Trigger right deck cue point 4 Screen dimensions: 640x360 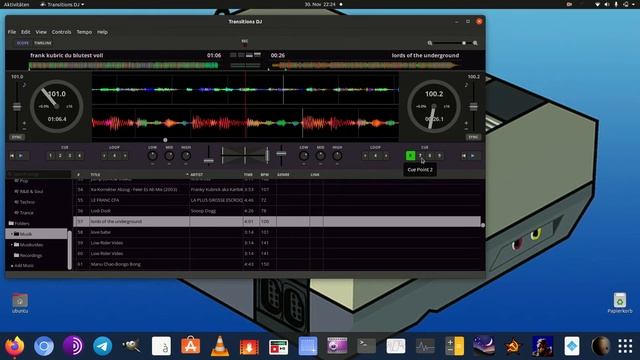440,156
